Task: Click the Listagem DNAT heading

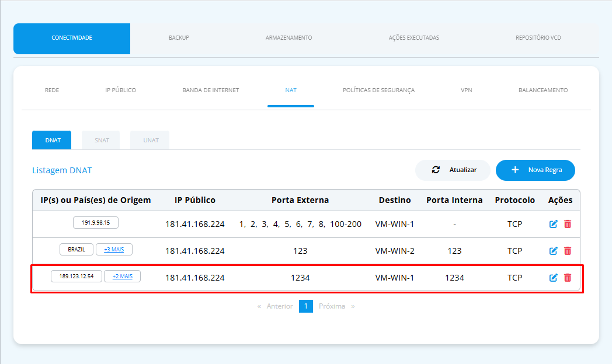Action: (x=62, y=171)
